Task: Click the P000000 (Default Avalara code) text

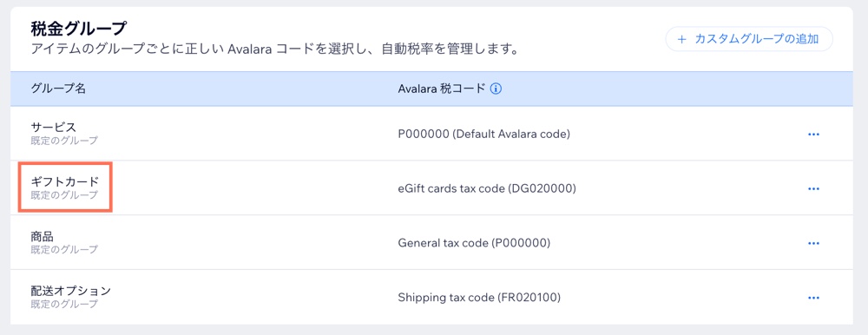Action: (x=483, y=134)
